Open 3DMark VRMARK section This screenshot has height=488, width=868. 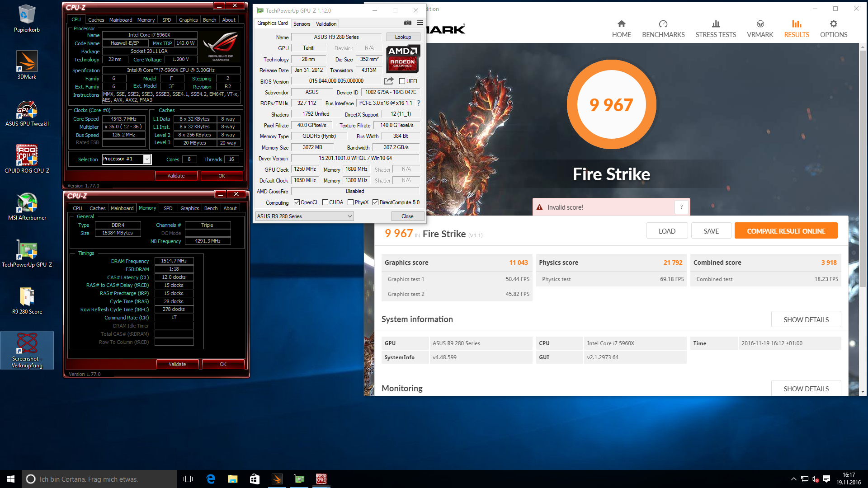coord(760,29)
